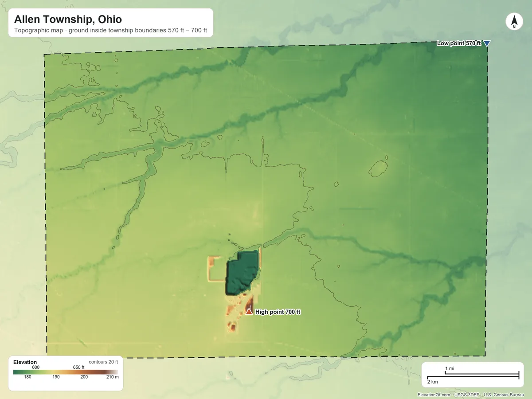
Task: Select the 'Allen Township, Ohio' title
Action: (x=68, y=20)
